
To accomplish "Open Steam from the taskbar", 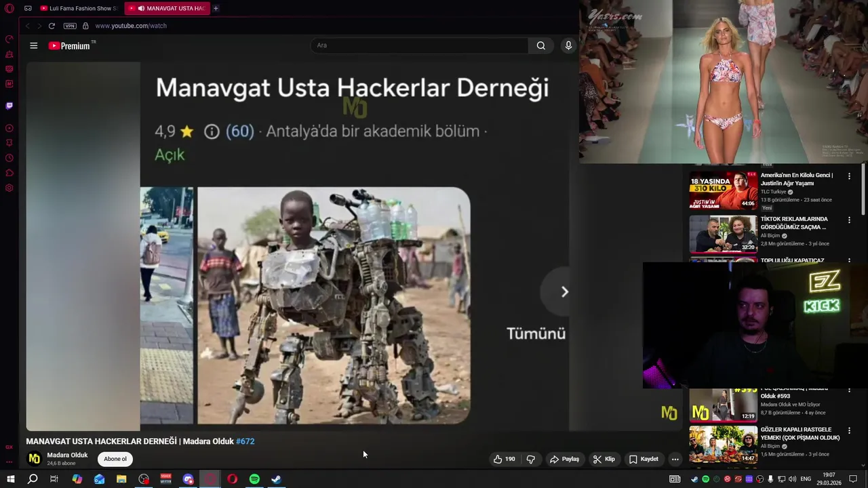I will click(277, 479).
